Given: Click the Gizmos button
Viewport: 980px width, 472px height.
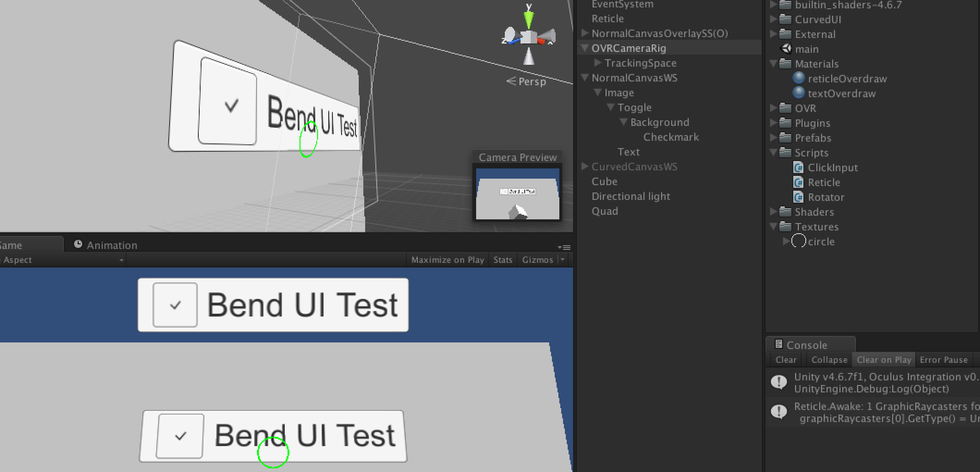Looking at the screenshot, I should (x=538, y=260).
